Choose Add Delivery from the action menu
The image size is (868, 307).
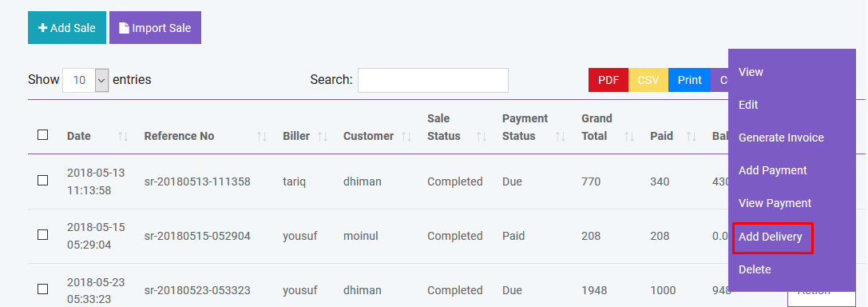[770, 237]
